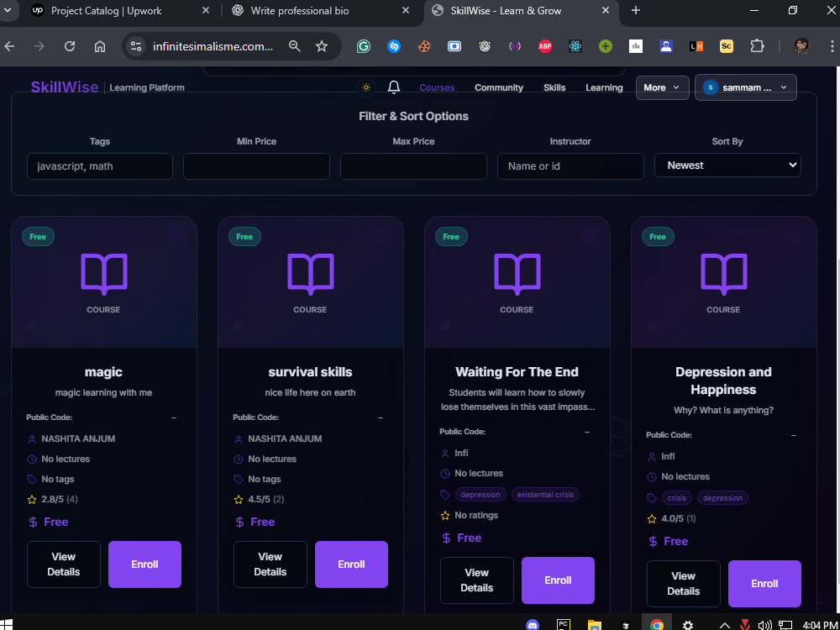Open a new browser tab
This screenshot has height=630, width=840.
(x=635, y=10)
